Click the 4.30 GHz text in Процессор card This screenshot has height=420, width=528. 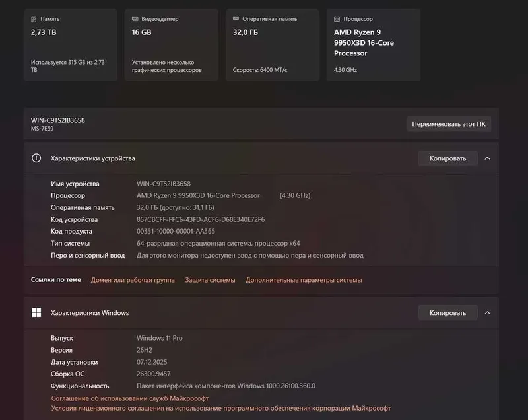(x=345, y=70)
